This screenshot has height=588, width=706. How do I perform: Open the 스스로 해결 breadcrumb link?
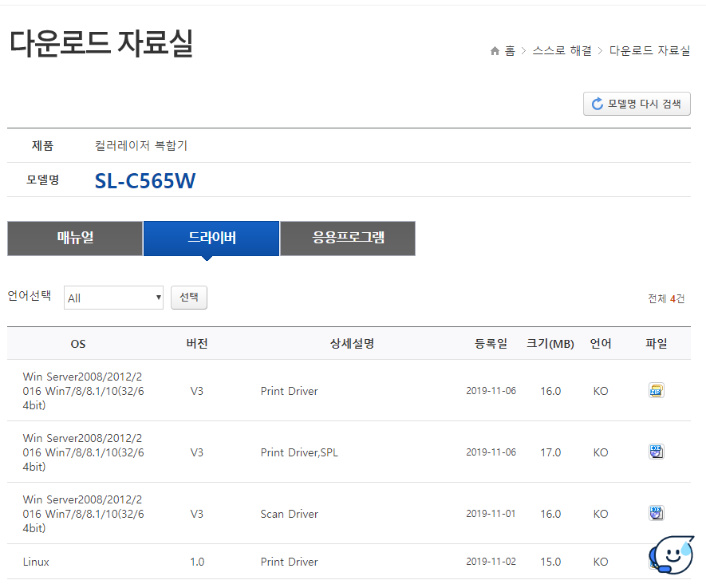(x=562, y=50)
